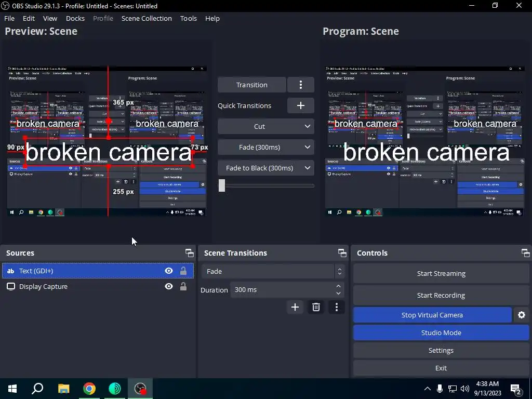The height and width of the screenshot is (399, 532).
Task: Undock the Scene Transitions panel
Action: (342, 253)
